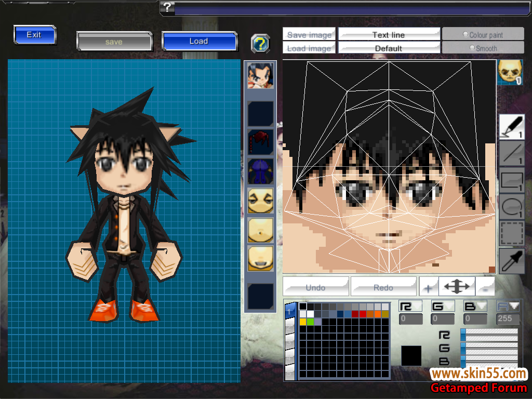The height and width of the screenshot is (399, 532).
Task: Click the 3D character model preview
Action: tap(124, 221)
